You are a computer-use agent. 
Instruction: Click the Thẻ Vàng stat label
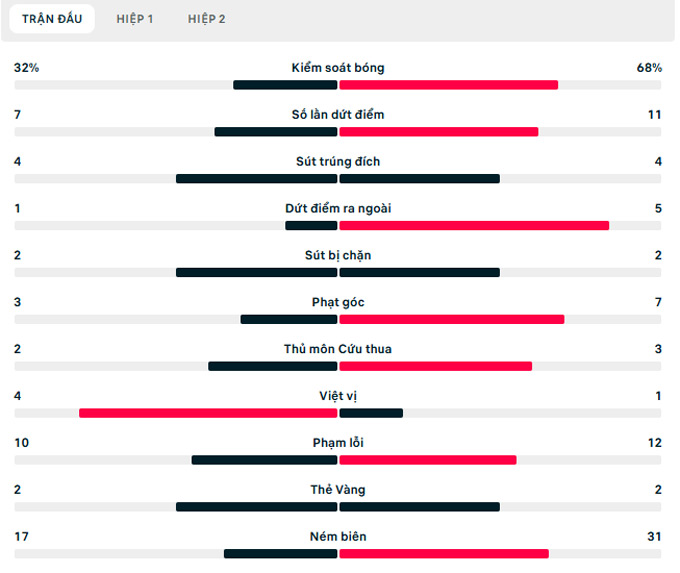click(x=338, y=490)
